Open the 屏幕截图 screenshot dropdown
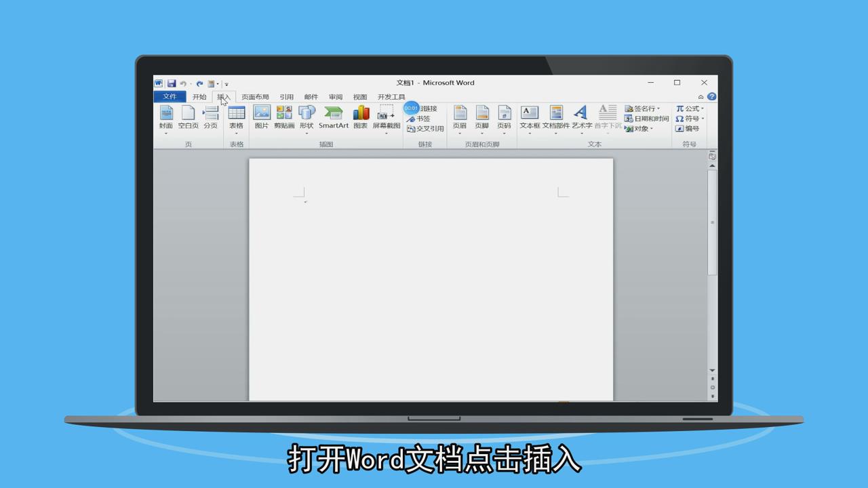Image resolution: width=868 pixels, height=488 pixels. click(387, 134)
